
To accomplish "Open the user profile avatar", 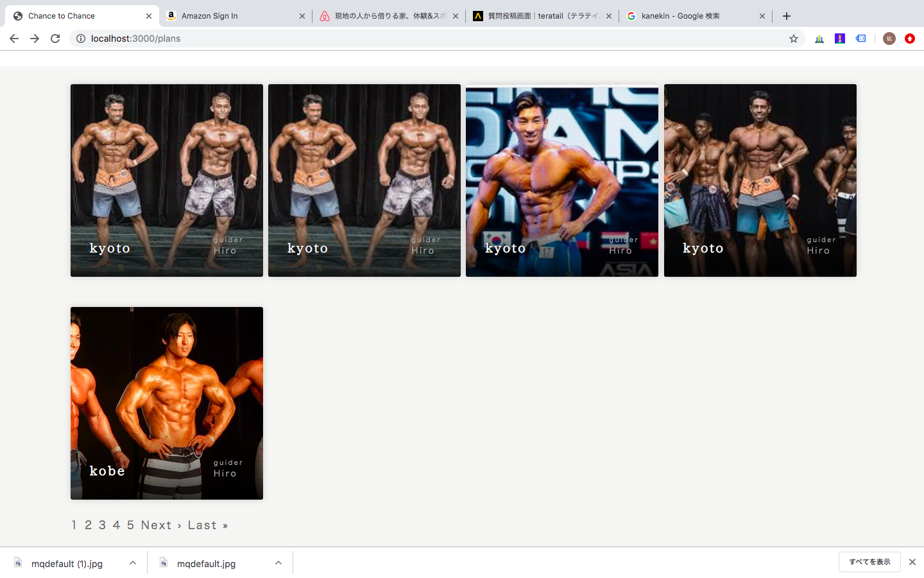I will [889, 39].
